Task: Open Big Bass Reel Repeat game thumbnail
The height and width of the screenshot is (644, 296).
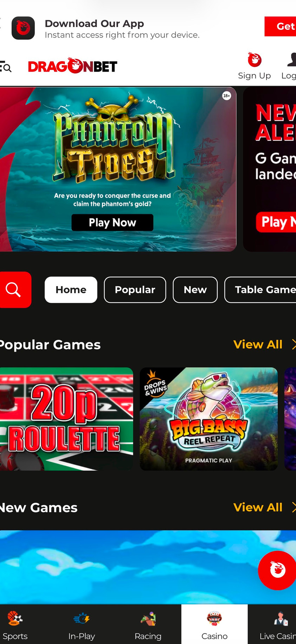Action: [x=209, y=419]
